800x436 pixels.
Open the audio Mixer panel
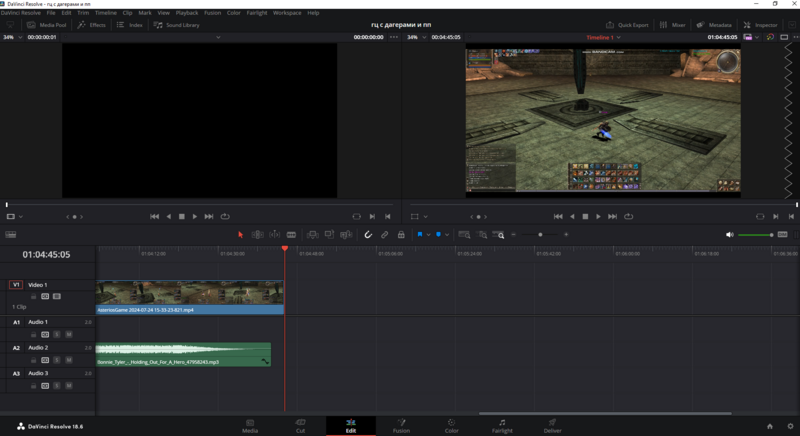coord(672,24)
